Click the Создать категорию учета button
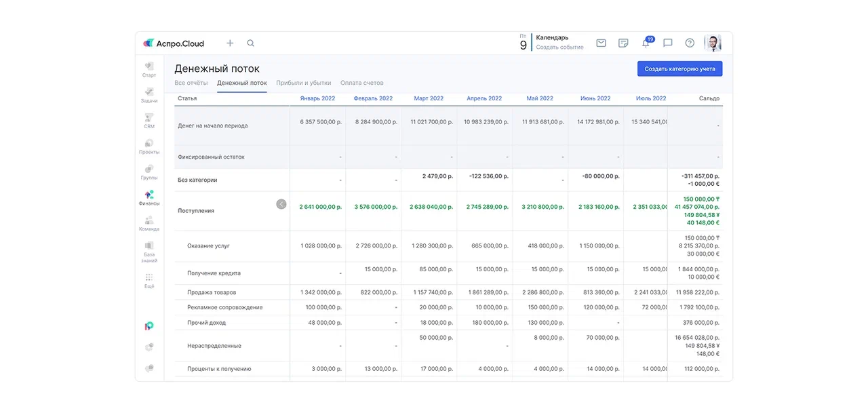This screenshot has width=868, height=413. click(679, 68)
